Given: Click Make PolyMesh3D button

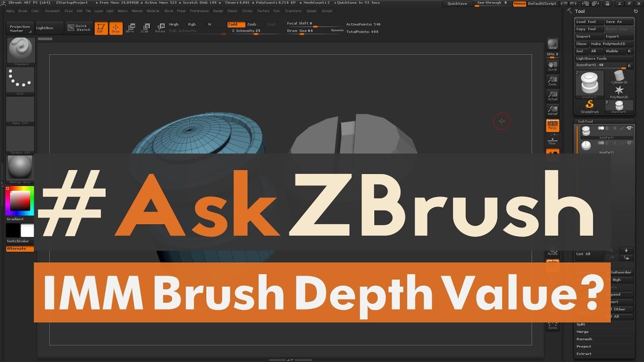Looking at the screenshot, I should point(611,44).
